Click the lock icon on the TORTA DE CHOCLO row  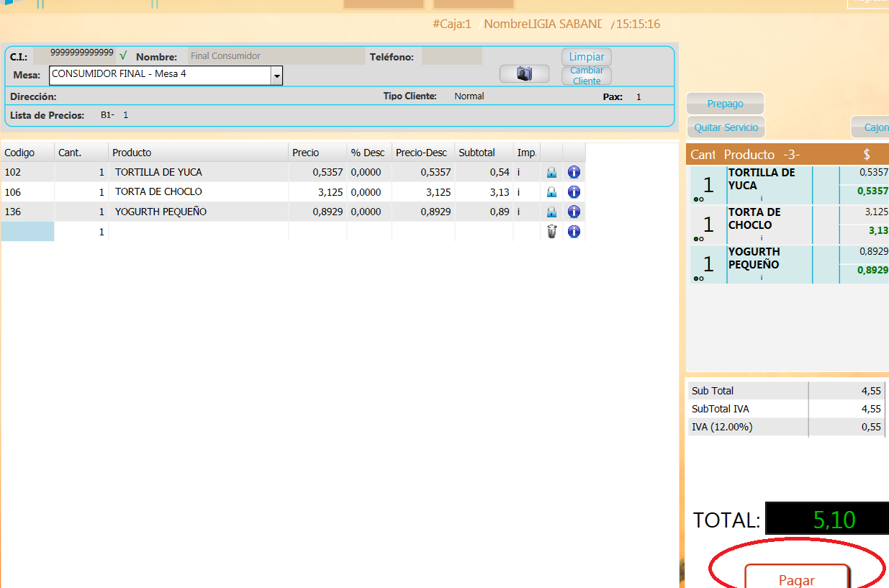point(551,192)
